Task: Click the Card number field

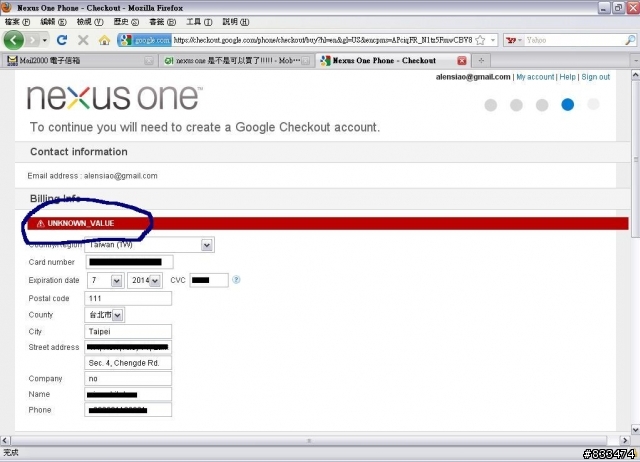Action: (x=129, y=262)
